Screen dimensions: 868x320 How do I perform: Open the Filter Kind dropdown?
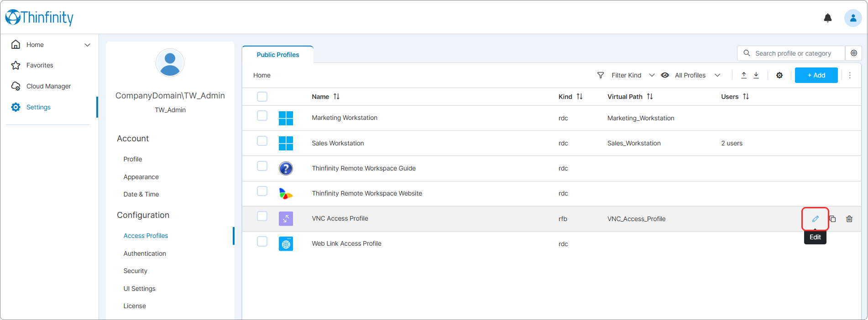633,75
